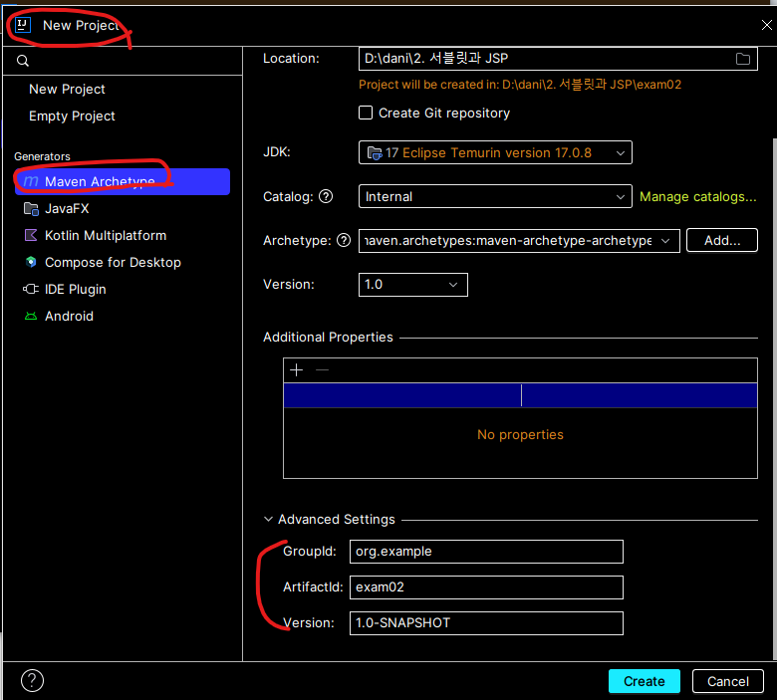The height and width of the screenshot is (700, 777).
Task: Open the archetype Version 1.0 dropdown
Action: pyautogui.click(x=412, y=285)
